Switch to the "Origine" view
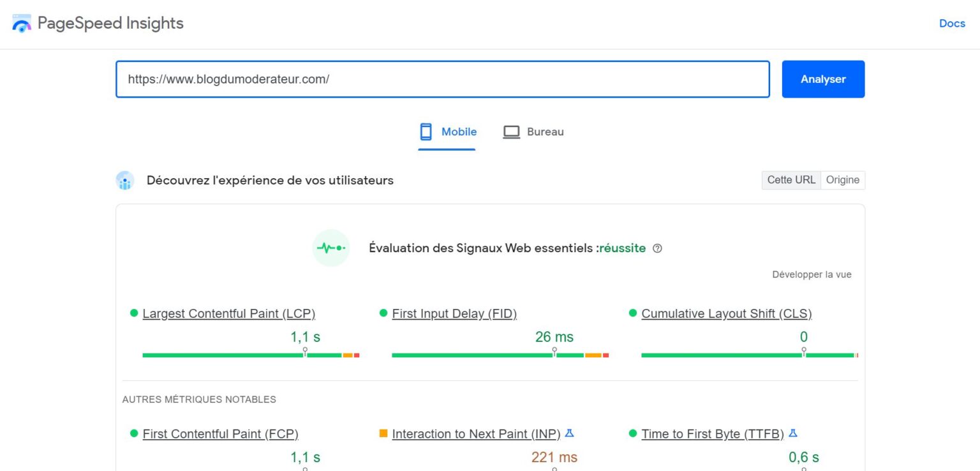This screenshot has width=980, height=471. point(843,180)
